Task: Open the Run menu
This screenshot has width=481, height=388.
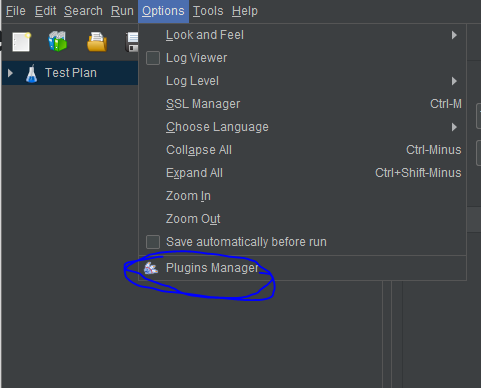Action: click(122, 11)
